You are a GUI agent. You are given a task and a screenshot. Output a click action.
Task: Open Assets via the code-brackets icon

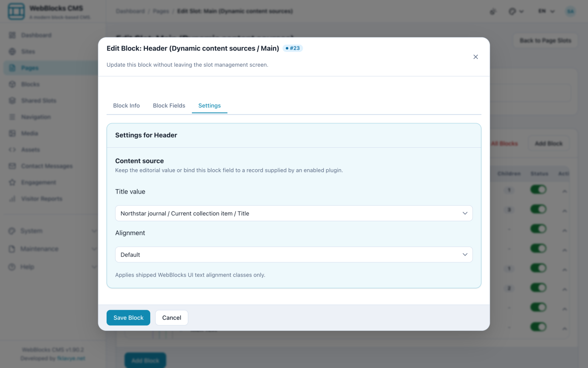coord(12,149)
